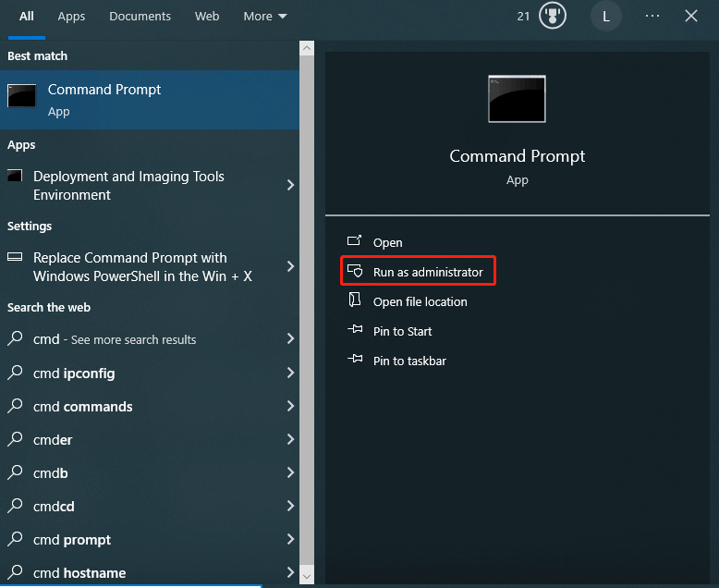Expand arrow next to 'cmd commands'
This screenshot has width=719, height=588.
(x=290, y=406)
